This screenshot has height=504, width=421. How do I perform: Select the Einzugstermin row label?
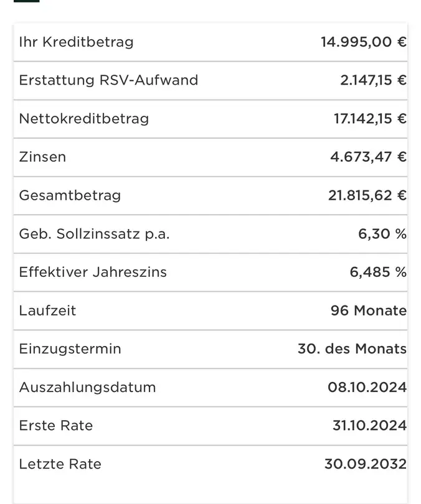[x=70, y=349]
